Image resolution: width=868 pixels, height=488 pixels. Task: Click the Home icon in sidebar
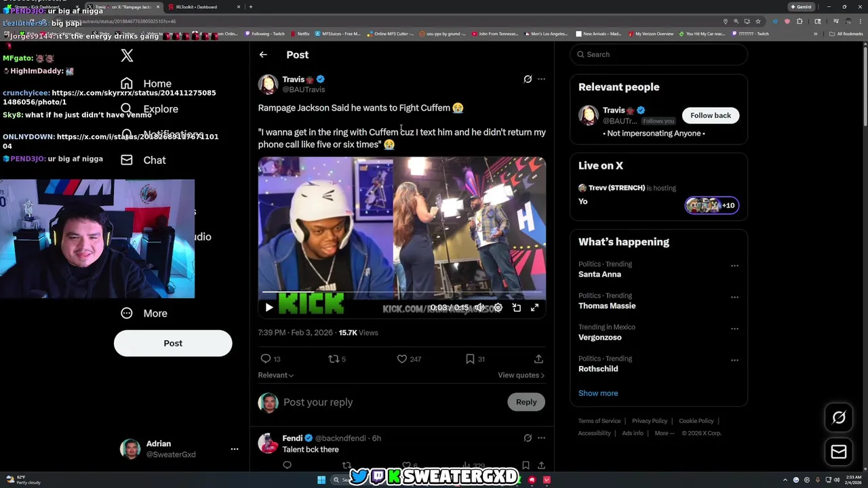click(x=127, y=83)
